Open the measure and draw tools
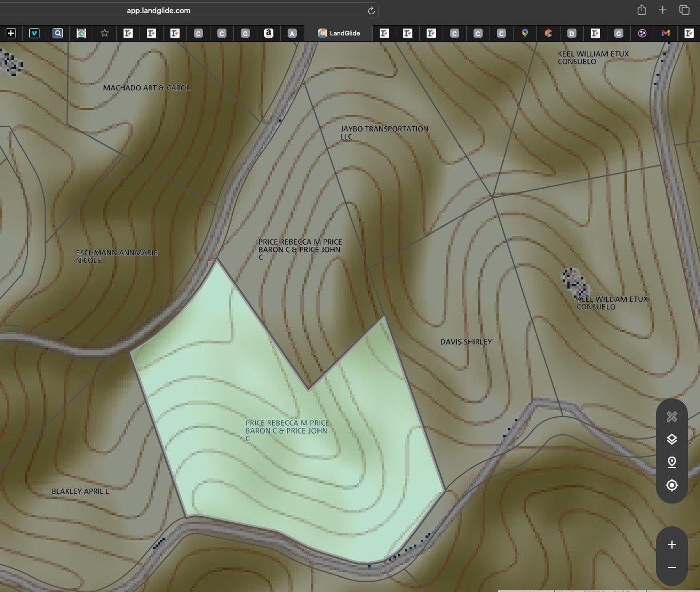 point(672,417)
